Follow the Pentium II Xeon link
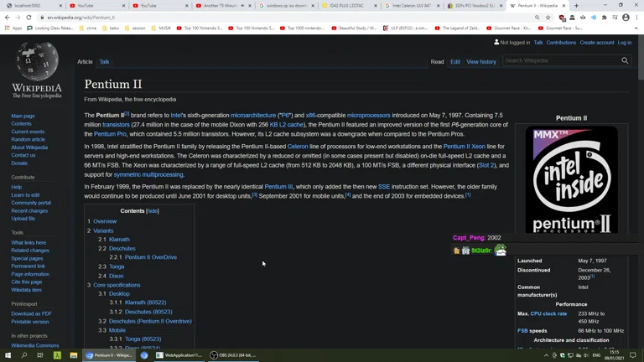Image resolution: width=644 pixels, height=362 pixels. (x=464, y=147)
